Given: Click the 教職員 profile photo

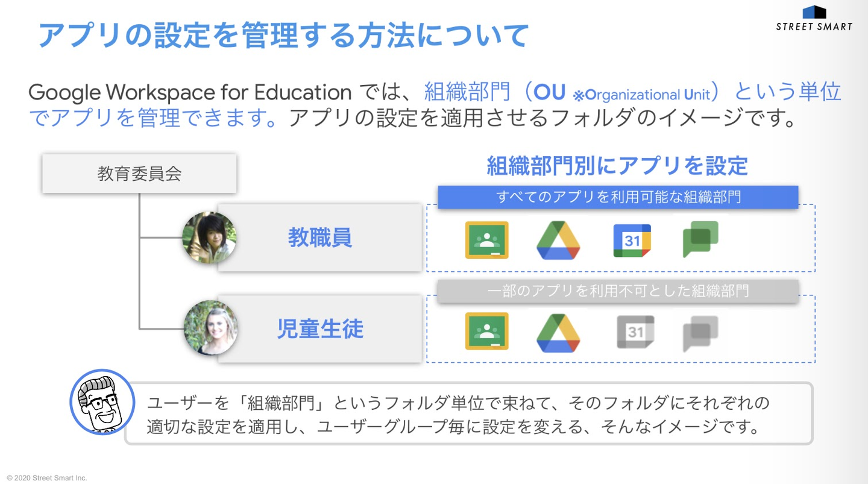Looking at the screenshot, I should pyautogui.click(x=209, y=237).
